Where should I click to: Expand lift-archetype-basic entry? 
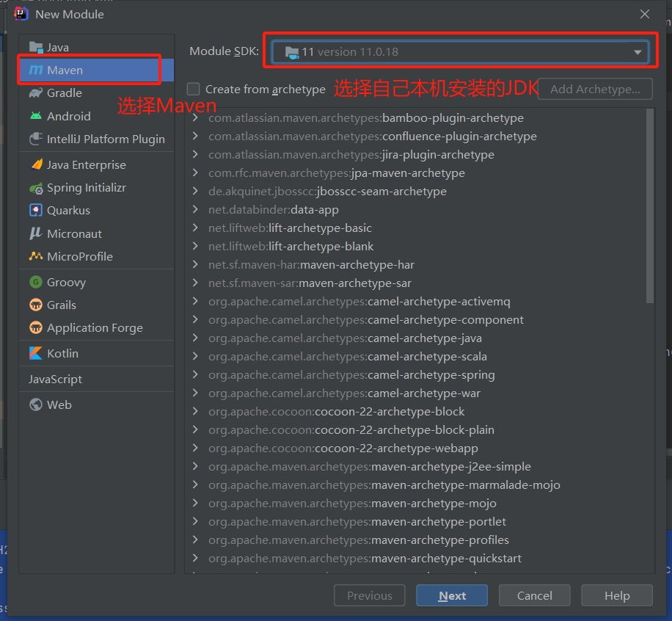pyautogui.click(x=195, y=228)
